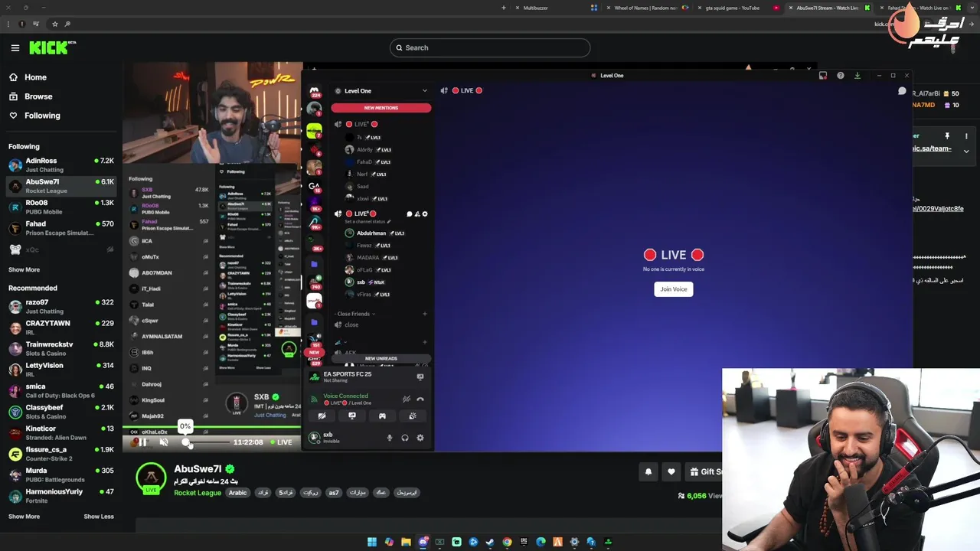Focus the Kick search box
Viewport: 980px width, 551px height.
490,47
